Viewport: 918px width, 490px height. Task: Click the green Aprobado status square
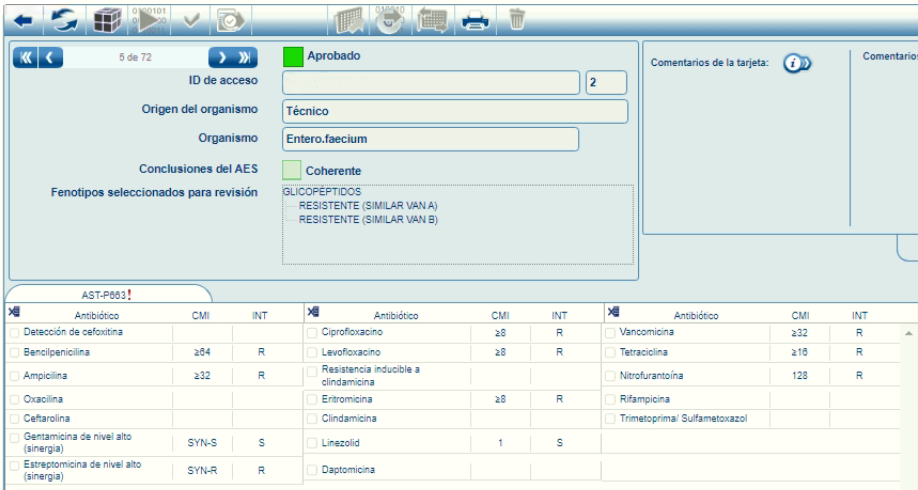pos(292,57)
